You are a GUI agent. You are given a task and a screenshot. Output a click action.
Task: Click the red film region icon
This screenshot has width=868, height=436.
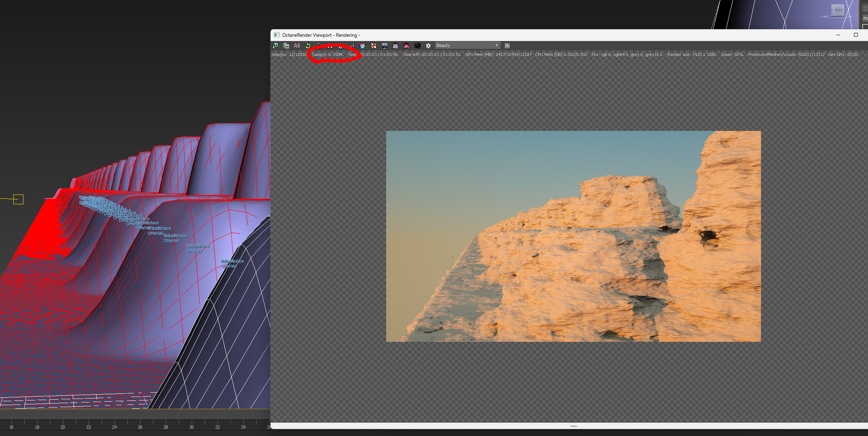406,46
